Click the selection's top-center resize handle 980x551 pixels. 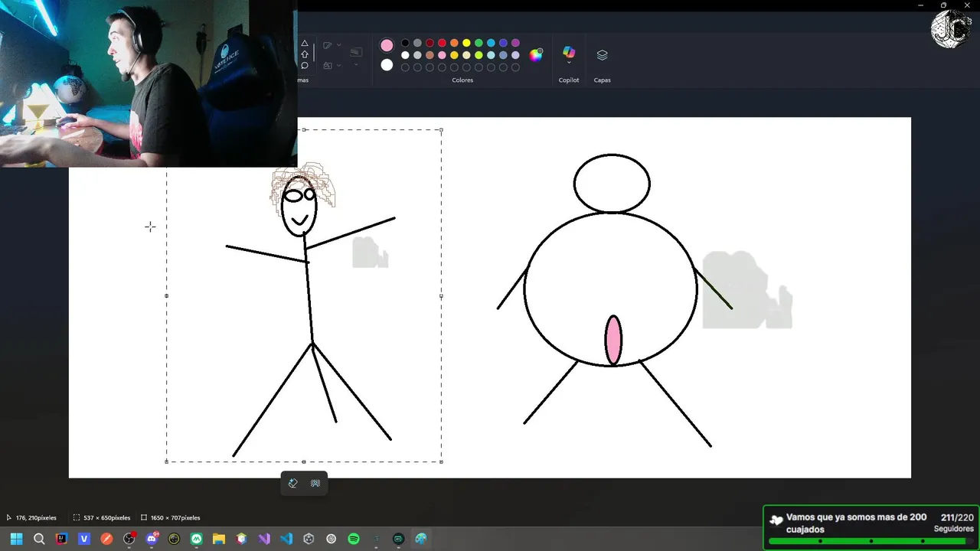point(304,129)
